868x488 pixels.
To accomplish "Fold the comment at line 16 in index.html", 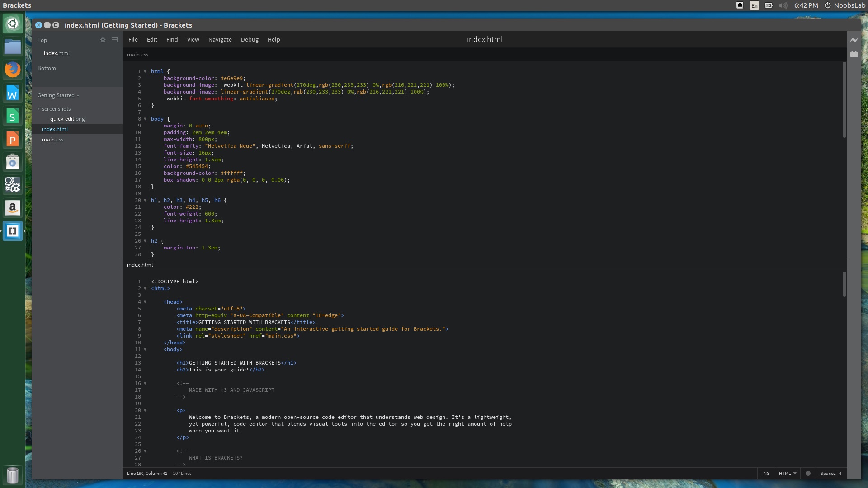I will [145, 383].
